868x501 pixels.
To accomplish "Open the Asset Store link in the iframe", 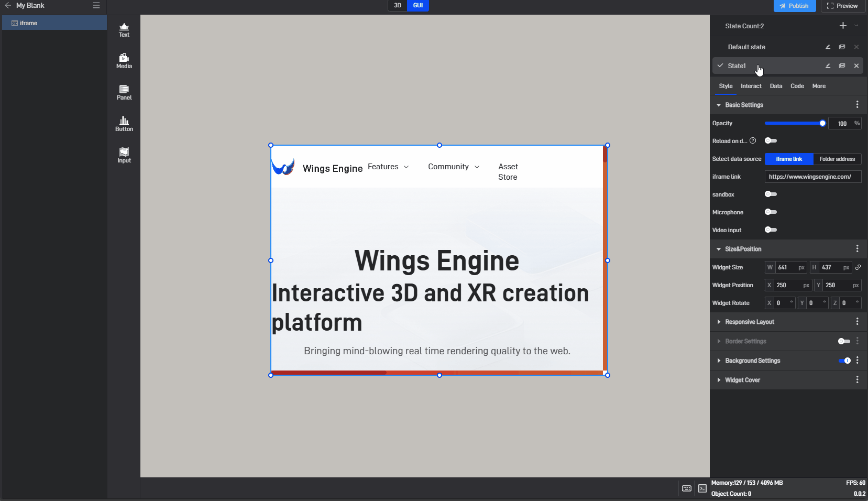I will click(508, 172).
